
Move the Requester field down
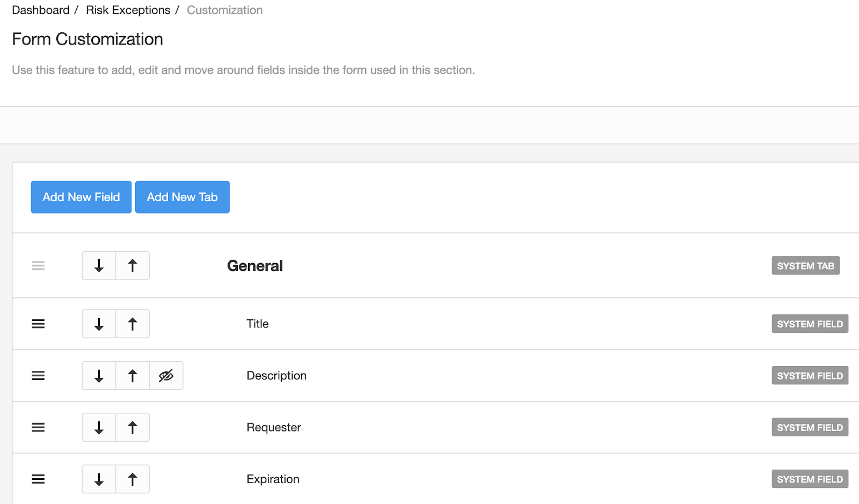pos(99,427)
